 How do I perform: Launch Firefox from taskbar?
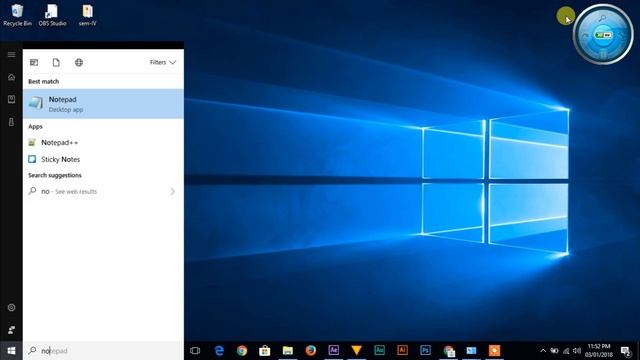point(311,351)
